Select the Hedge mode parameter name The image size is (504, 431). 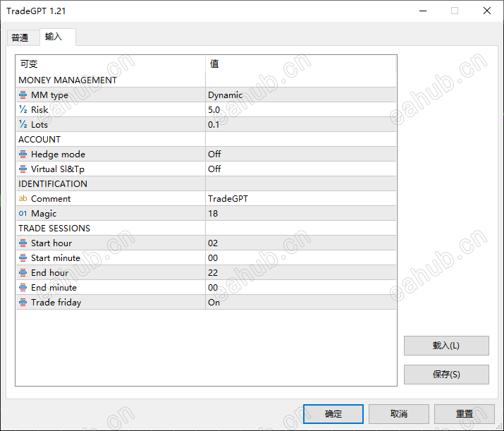58,154
